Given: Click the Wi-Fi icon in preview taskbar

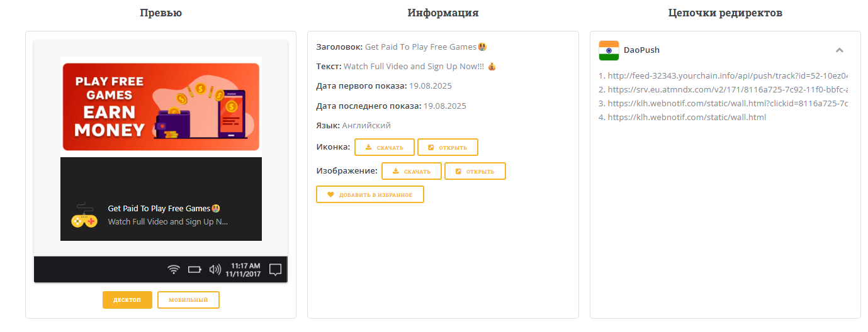Looking at the screenshot, I should point(174,270).
